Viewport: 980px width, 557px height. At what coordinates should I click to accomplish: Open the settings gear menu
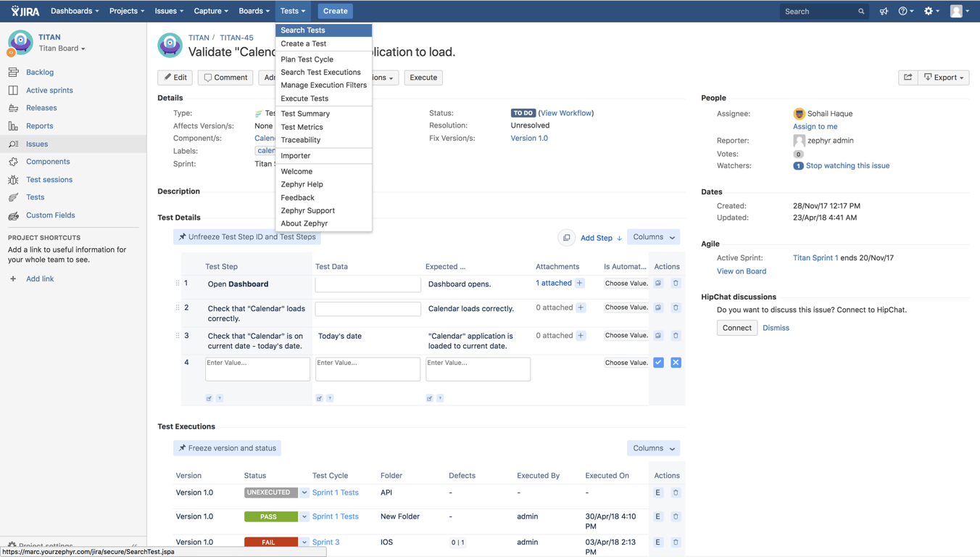[931, 12]
